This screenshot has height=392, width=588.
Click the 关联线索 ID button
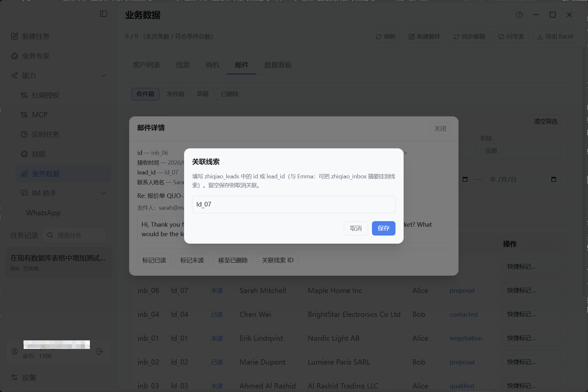tap(278, 260)
